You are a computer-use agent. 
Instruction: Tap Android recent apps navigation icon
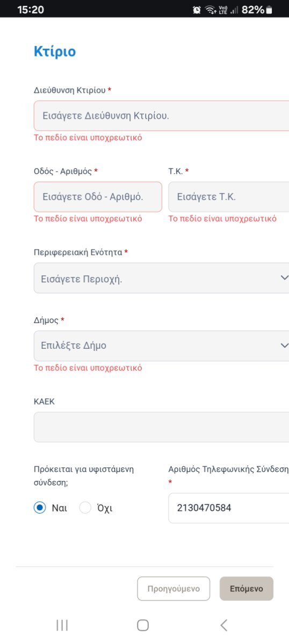click(62, 625)
